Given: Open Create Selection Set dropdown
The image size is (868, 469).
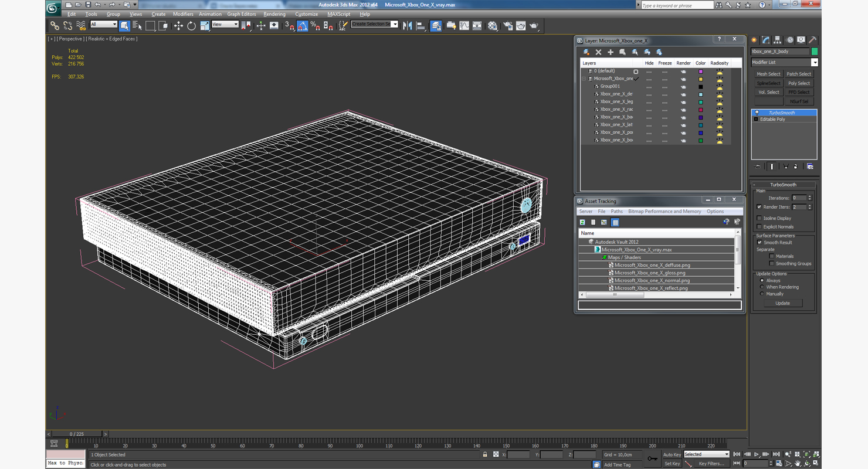Looking at the screenshot, I should pos(394,24).
